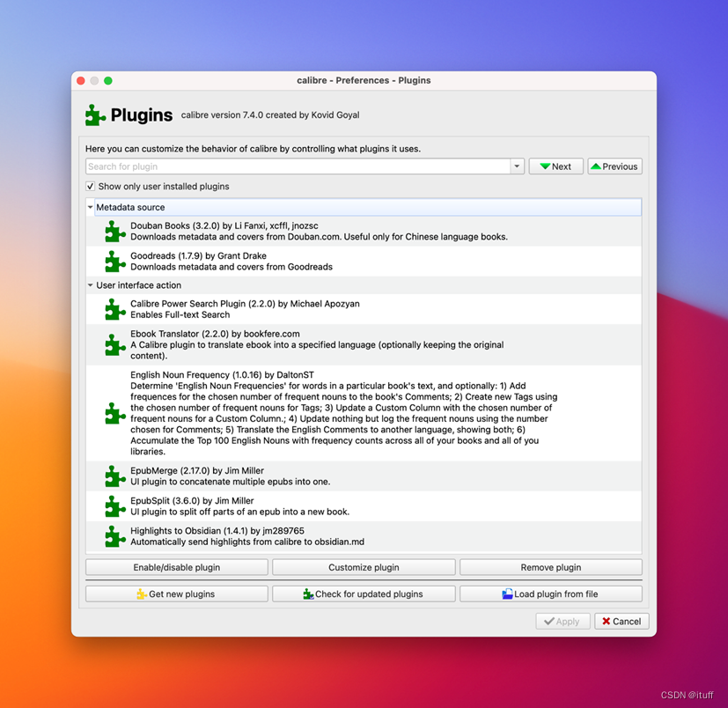This screenshot has width=728, height=708.
Task: Click the large Plugins puzzle icon in header
Action: tap(95, 114)
